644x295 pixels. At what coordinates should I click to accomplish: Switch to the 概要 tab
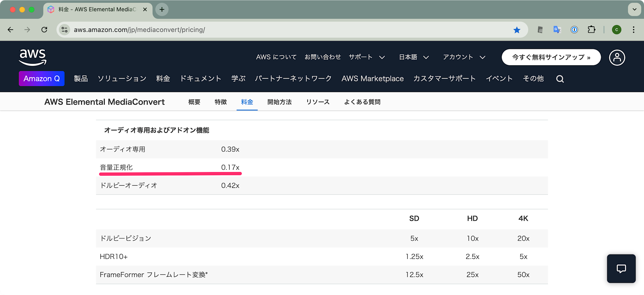(194, 102)
